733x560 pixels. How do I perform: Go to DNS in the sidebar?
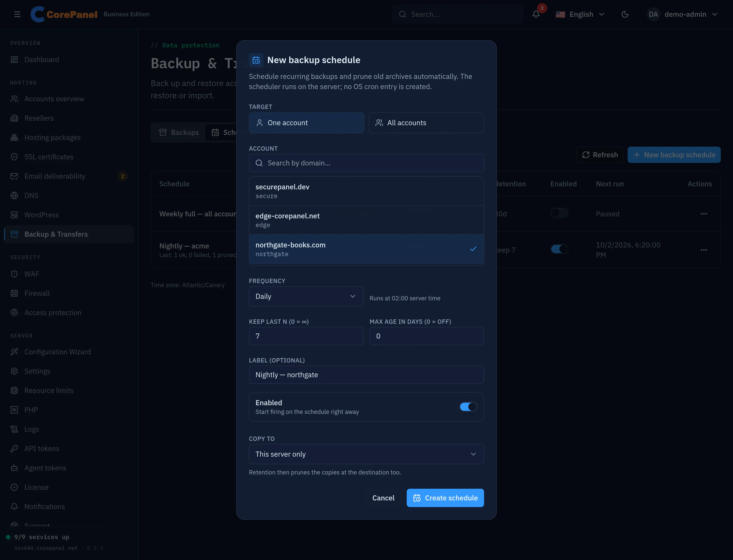click(x=69, y=195)
